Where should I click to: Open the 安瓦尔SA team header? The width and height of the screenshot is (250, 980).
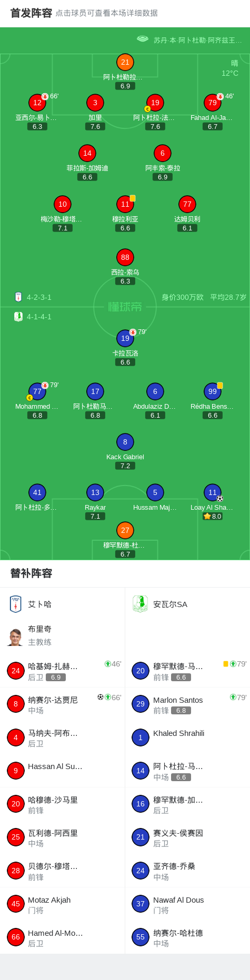[x=187, y=604]
